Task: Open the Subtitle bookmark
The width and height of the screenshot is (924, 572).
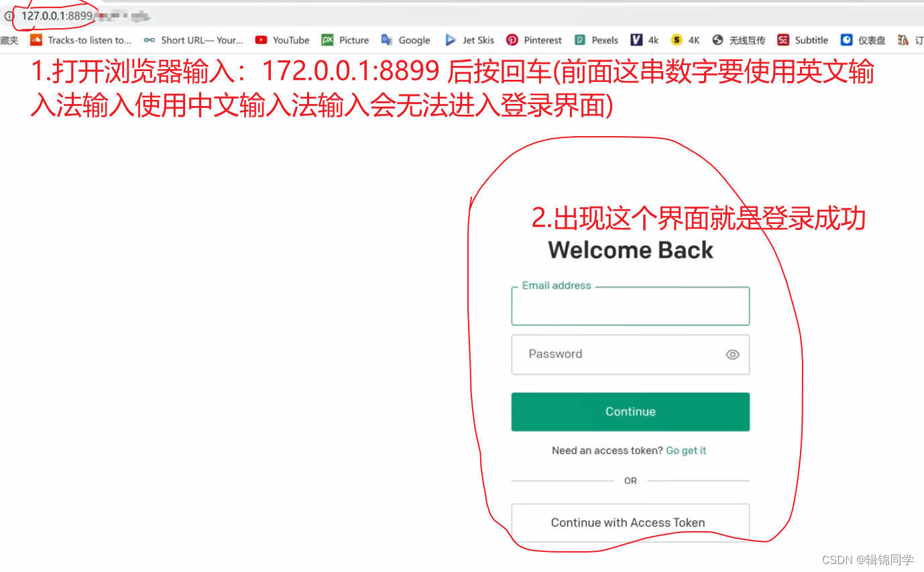Action: point(803,40)
